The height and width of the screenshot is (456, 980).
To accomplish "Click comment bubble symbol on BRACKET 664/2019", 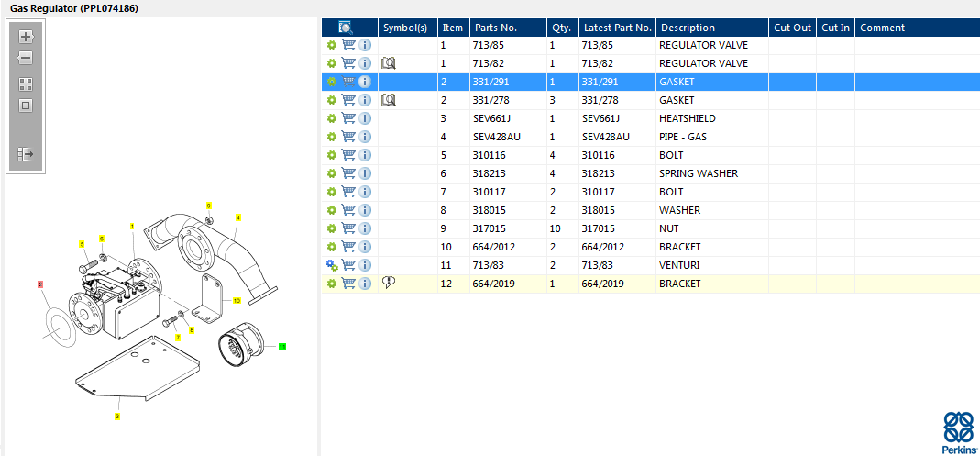I will [389, 284].
